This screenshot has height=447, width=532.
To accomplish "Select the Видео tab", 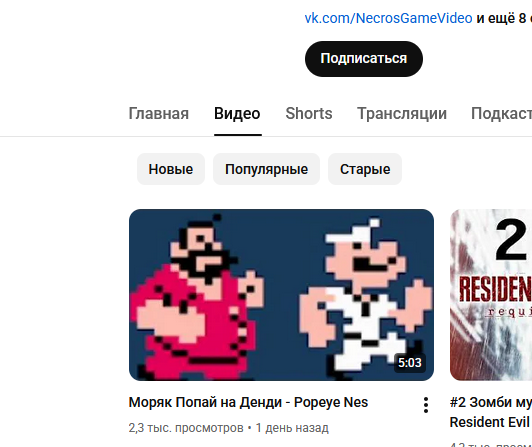I will [x=237, y=113].
